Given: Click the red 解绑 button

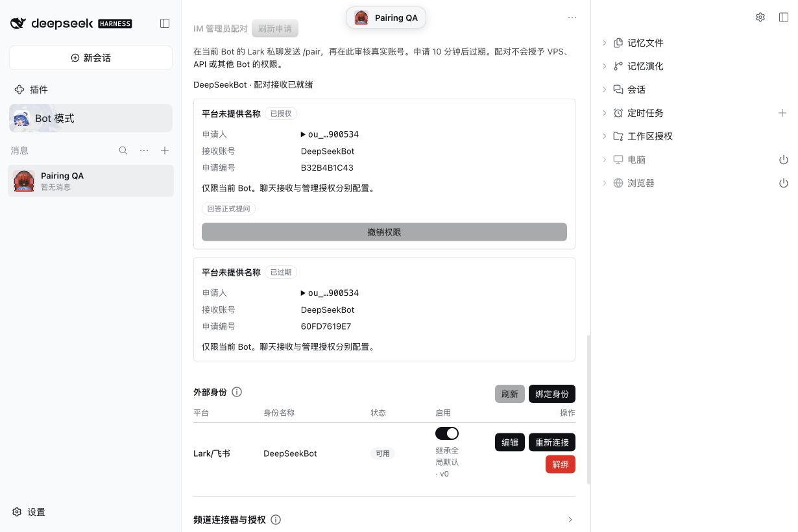Looking at the screenshot, I should tap(561, 465).
